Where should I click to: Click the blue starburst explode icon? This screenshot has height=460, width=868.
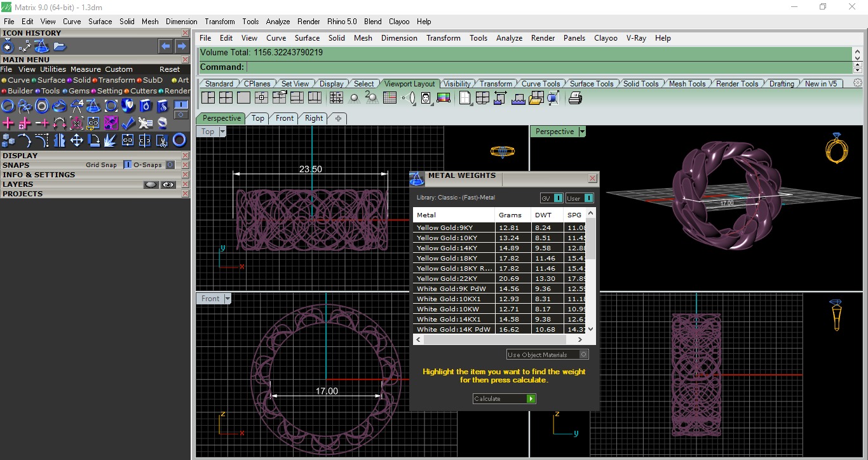point(111,140)
